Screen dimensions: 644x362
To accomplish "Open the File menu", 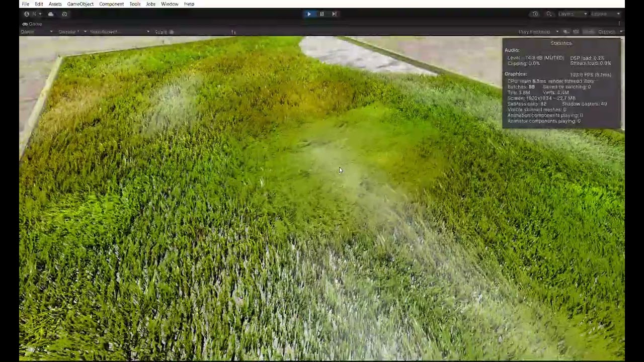I will coord(25,4).
